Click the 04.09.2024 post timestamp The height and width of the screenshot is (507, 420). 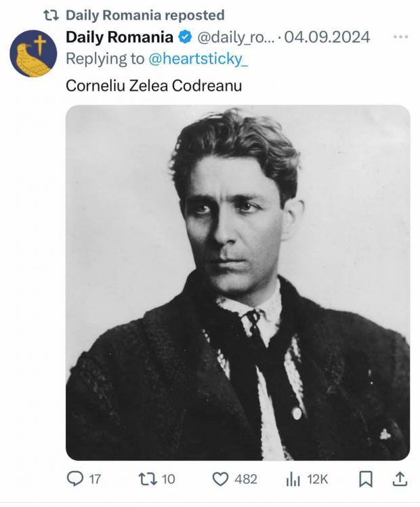click(x=327, y=37)
